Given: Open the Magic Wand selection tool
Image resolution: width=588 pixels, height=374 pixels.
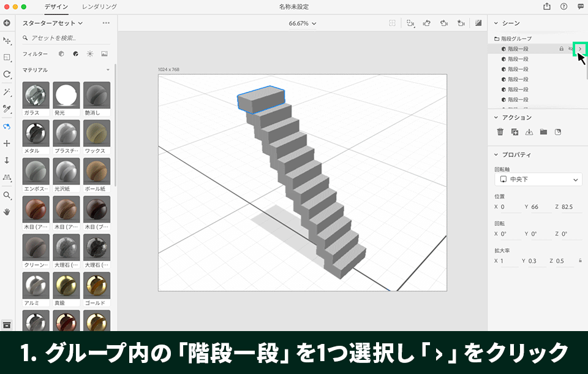Looking at the screenshot, I should coord(7,93).
